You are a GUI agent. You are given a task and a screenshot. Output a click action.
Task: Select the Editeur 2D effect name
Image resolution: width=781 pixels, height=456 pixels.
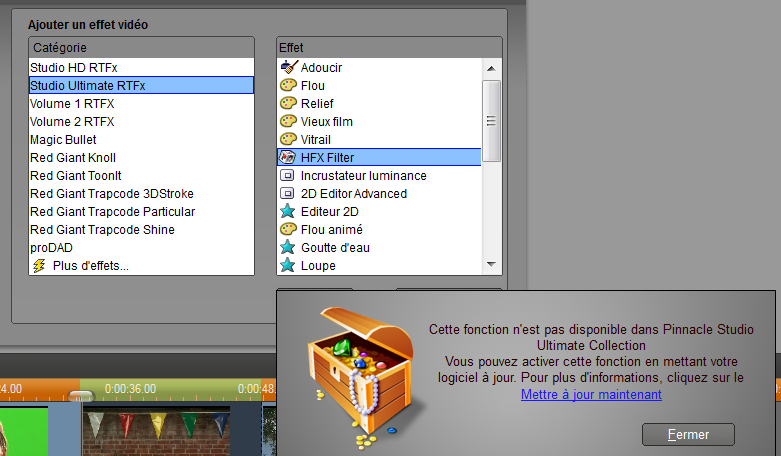330,211
